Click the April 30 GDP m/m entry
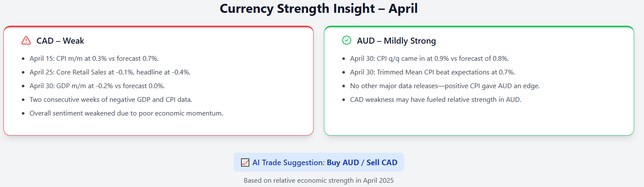This screenshot has width=644, height=187. pos(97,86)
